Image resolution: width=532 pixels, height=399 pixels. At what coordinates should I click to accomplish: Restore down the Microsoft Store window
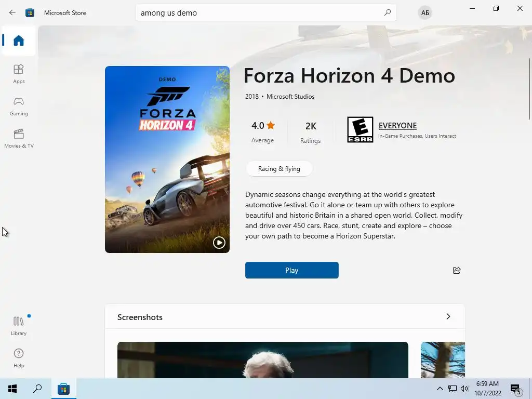coord(496,8)
